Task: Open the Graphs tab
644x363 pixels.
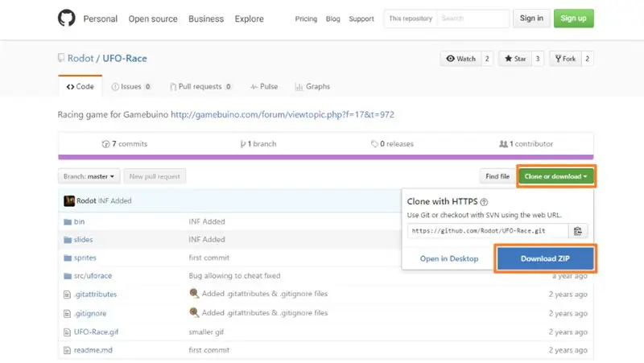Action: 312,87
